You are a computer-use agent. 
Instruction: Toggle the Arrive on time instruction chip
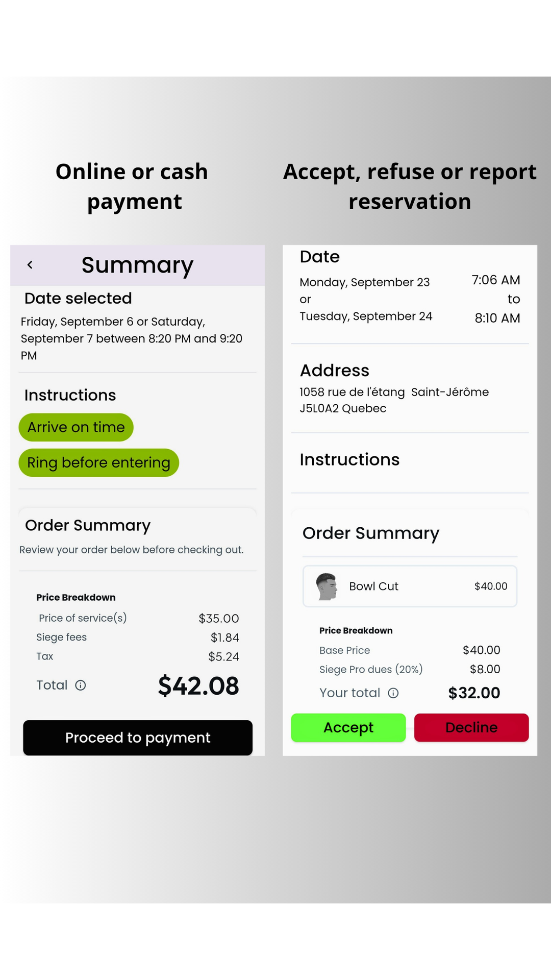click(x=76, y=427)
